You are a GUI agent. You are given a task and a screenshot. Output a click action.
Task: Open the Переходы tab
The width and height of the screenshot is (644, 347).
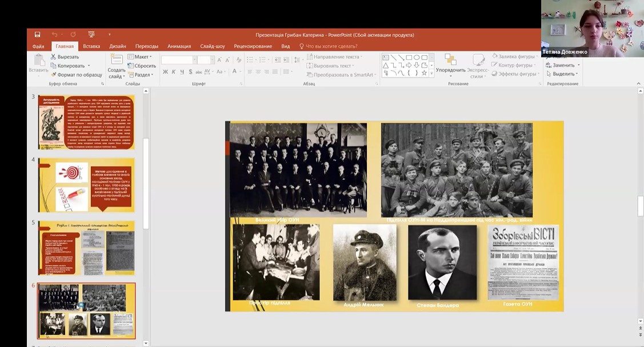click(147, 46)
